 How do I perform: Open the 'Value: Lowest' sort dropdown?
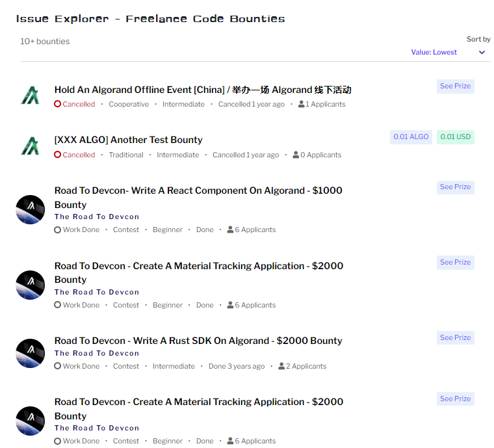pos(434,52)
